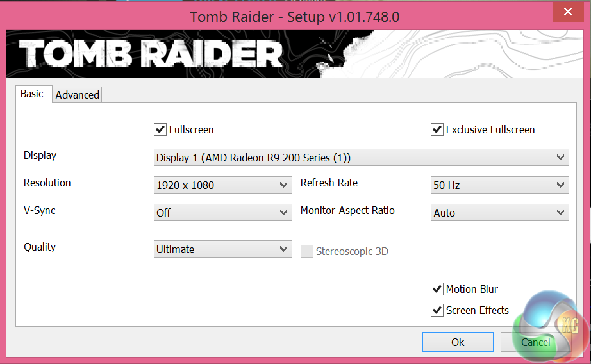Click the Refresh Rate label
This screenshot has height=364, width=591.
point(329,183)
